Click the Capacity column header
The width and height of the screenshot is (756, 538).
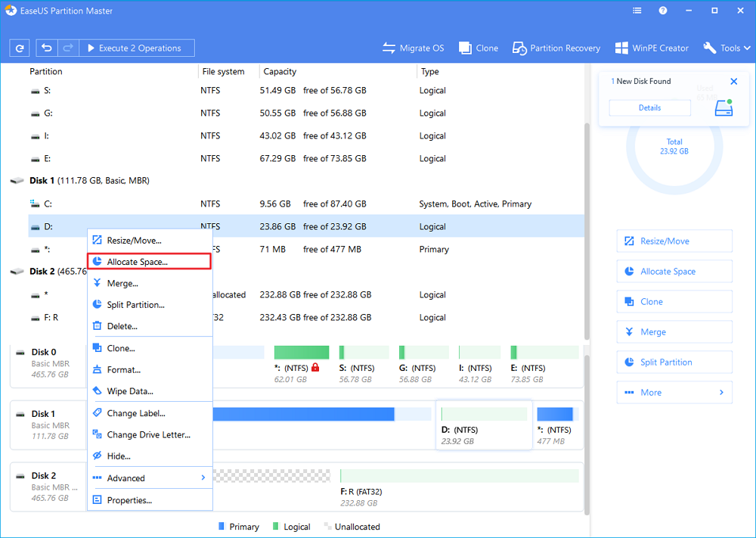tap(280, 72)
